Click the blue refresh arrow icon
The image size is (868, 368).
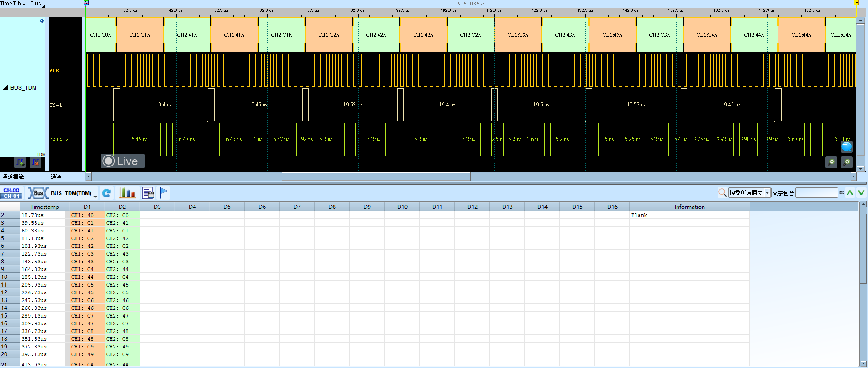coord(106,193)
